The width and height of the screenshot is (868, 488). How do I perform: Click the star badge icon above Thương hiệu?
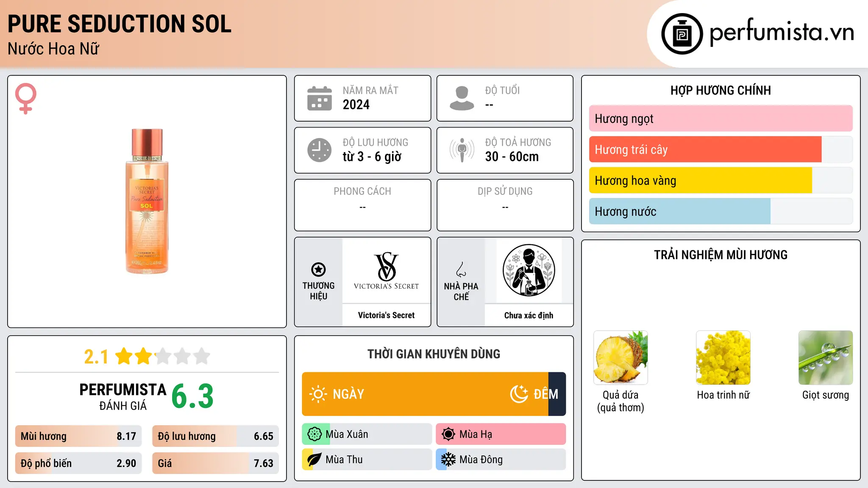click(318, 269)
